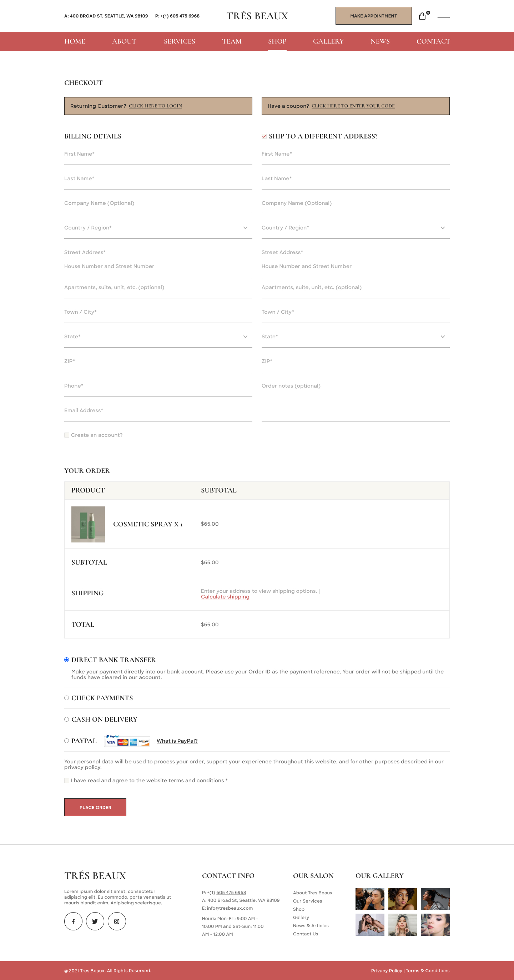Screen dimensions: 514x980
Task: Open the shopping bag cart icon
Action: click(x=422, y=16)
